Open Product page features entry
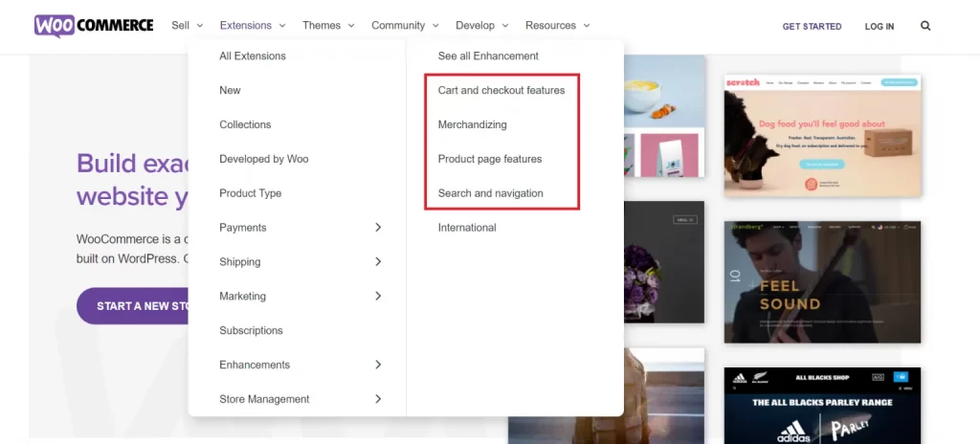This screenshot has width=980, height=444. click(x=490, y=159)
